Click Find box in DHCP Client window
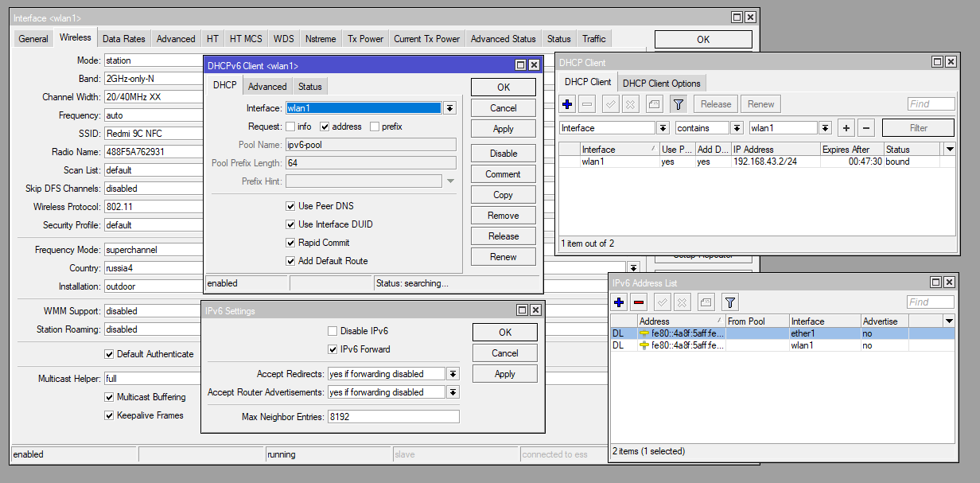 point(931,104)
